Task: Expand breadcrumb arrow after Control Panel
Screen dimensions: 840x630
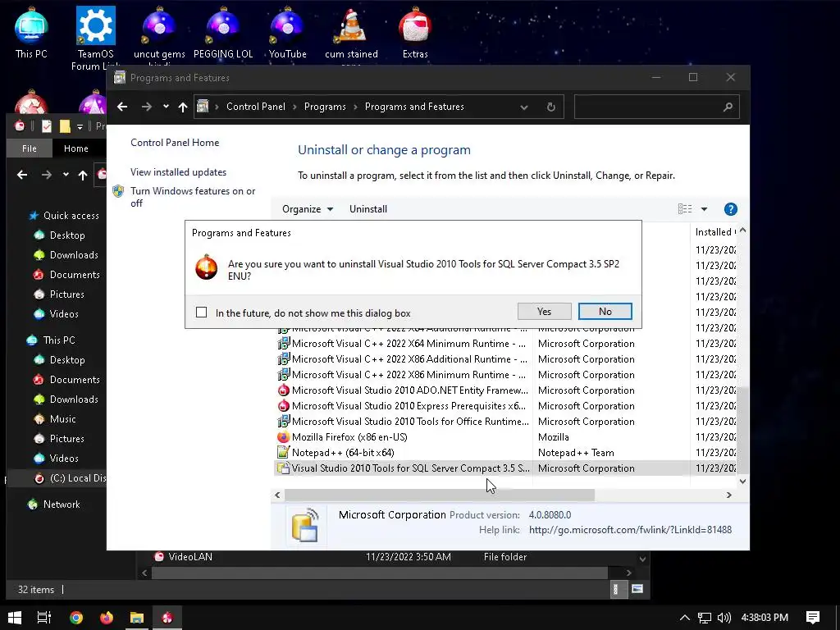Action: [294, 107]
